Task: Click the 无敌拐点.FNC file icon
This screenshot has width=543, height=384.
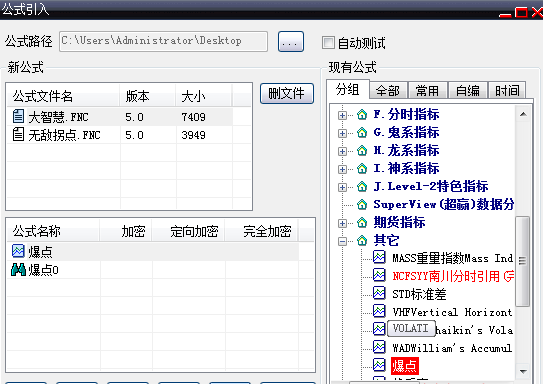Action: pos(18,134)
